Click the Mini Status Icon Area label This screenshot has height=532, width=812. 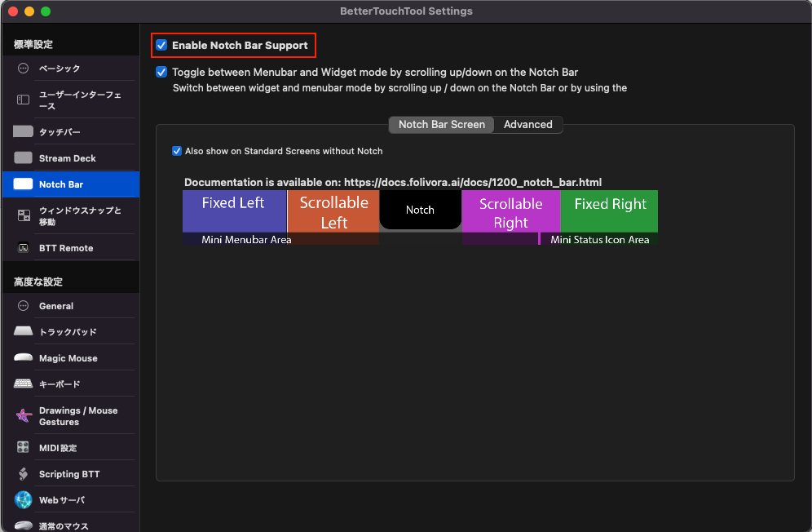pyautogui.click(x=600, y=240)
